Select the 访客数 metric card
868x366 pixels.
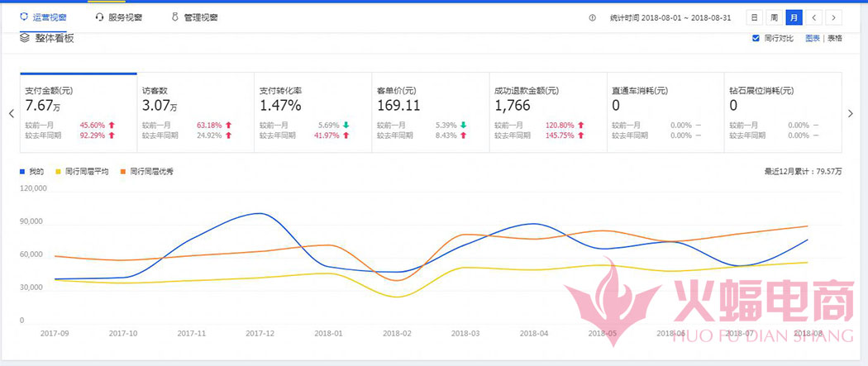(x=195, y=112)
